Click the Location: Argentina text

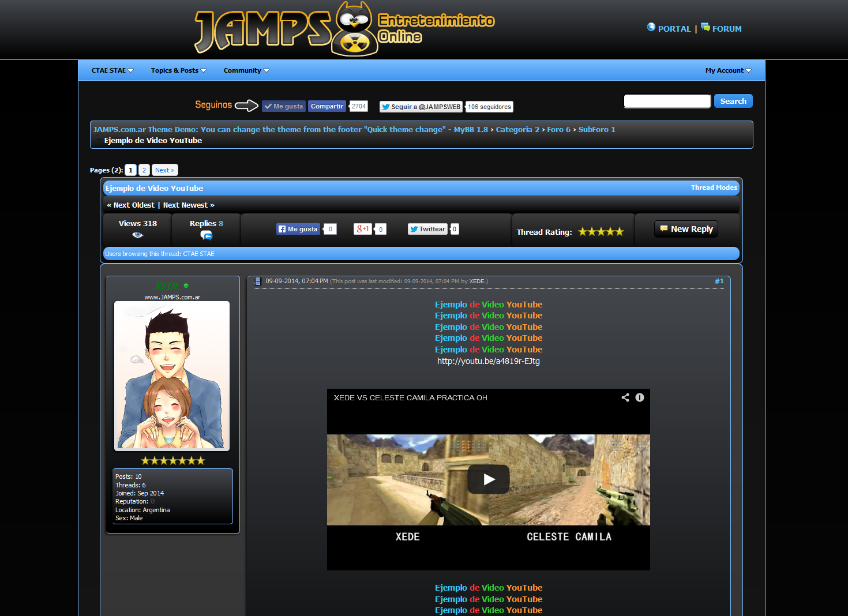click(x=142, y=510)
